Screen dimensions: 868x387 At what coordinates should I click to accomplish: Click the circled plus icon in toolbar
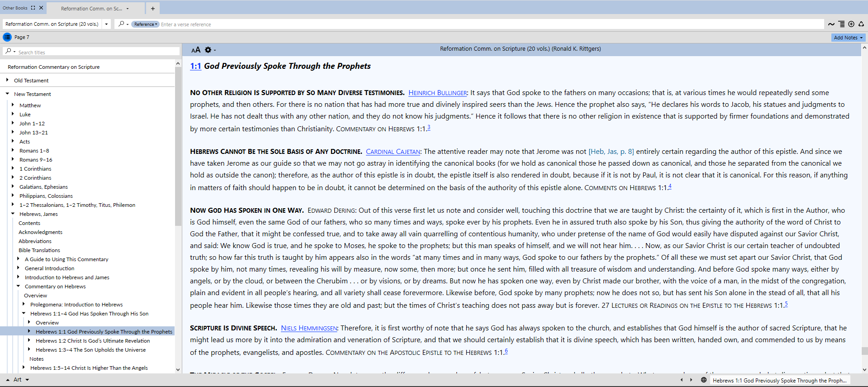tap(851, 24)
